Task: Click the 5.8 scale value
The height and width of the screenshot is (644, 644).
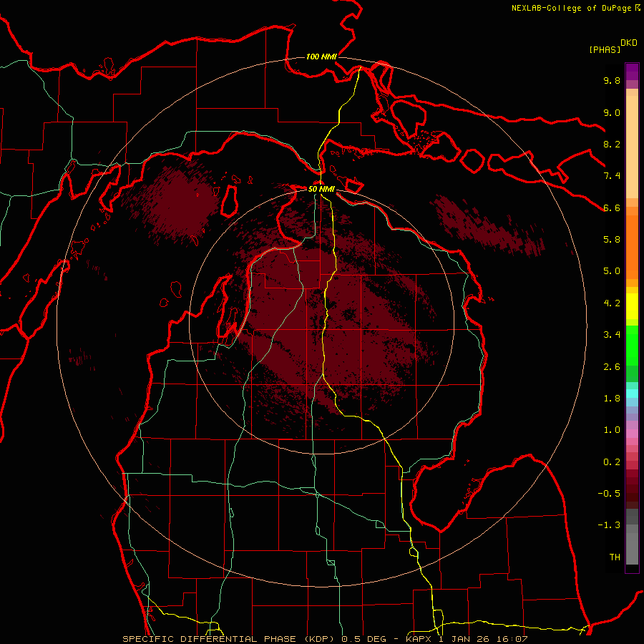Action: 612,239
